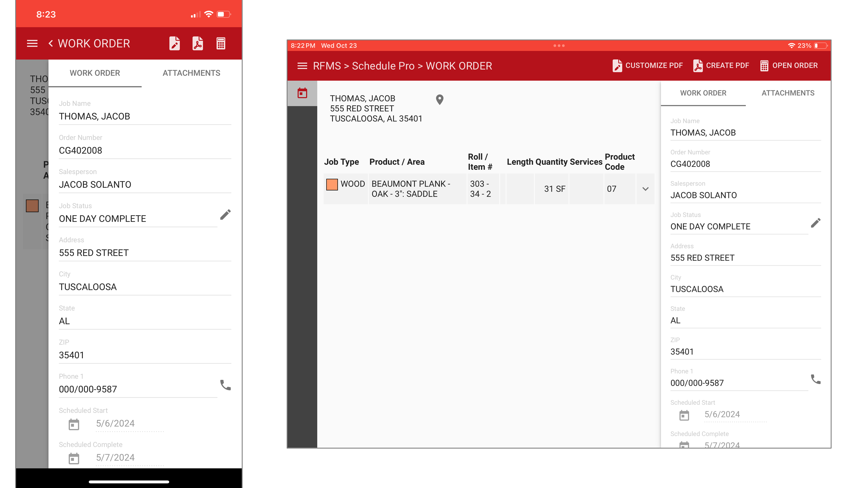Expand the Beaumont Plank product row chevron

tap(645, 189)
